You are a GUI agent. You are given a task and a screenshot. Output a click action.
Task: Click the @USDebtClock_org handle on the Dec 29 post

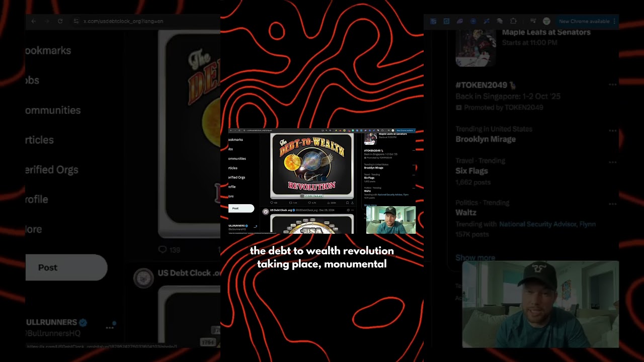(306, 210)
